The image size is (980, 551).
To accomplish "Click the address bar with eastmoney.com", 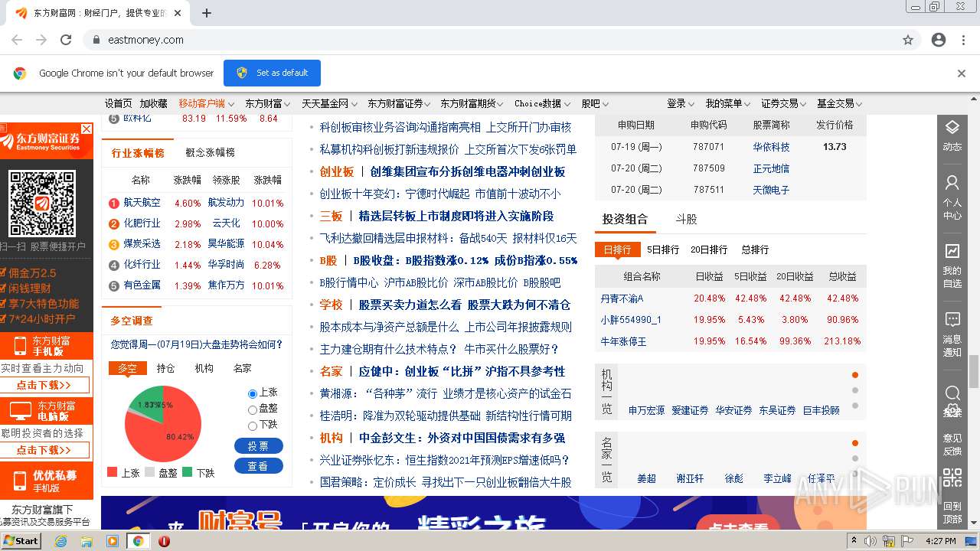I will coord(490,40).
